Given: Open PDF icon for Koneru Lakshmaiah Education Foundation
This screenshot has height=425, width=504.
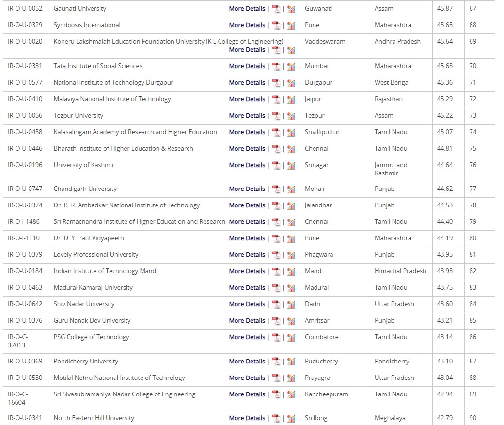Looking at the screenshot, I should [x=276, y=50].
